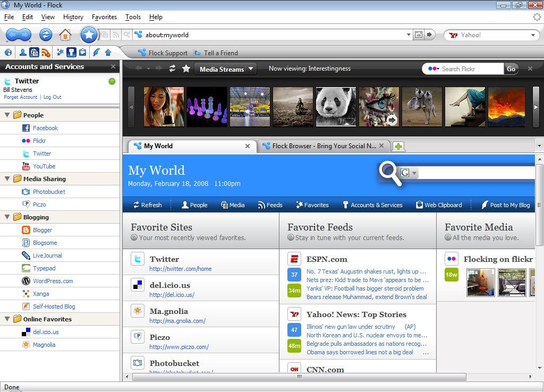Screen dimensions: 544x392
Task: Click Forget Account link
Action: pyautogui.click(x=21, y=97)
